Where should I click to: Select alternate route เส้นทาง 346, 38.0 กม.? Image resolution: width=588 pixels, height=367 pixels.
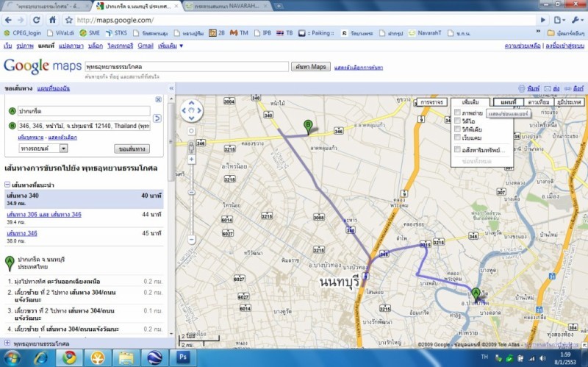pyautogui.click(x=22, y=233)
